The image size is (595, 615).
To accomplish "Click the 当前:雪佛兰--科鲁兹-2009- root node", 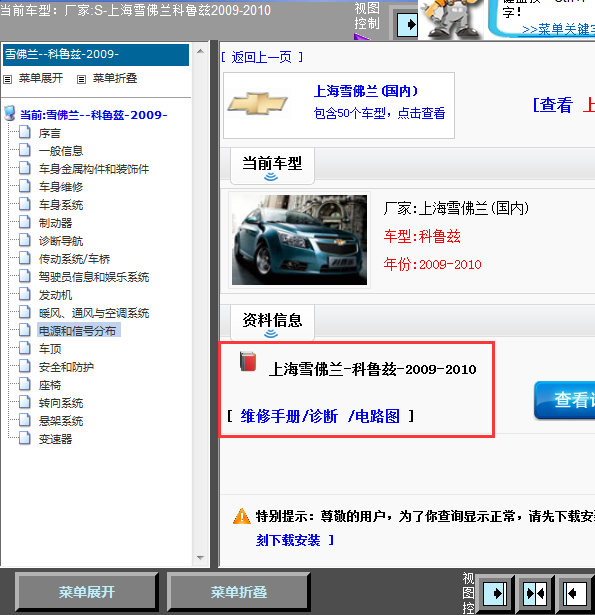I will pyautogui.click(x=93, y=115).
